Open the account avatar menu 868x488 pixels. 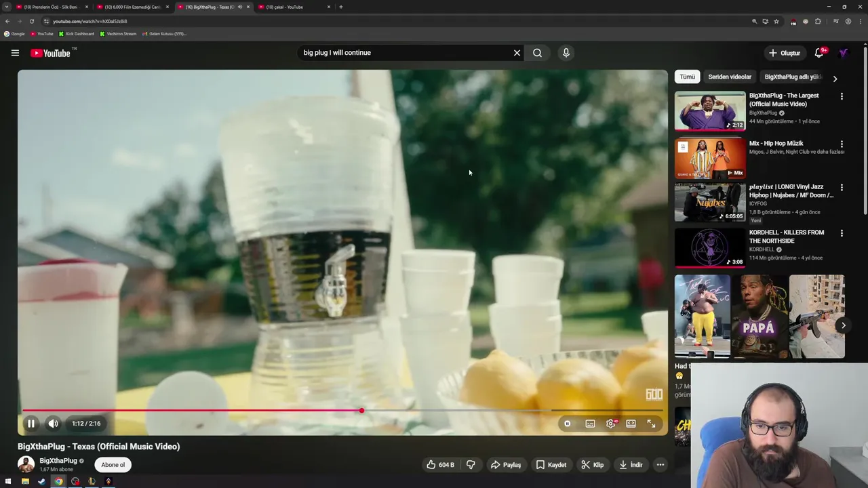coord(844,53)
